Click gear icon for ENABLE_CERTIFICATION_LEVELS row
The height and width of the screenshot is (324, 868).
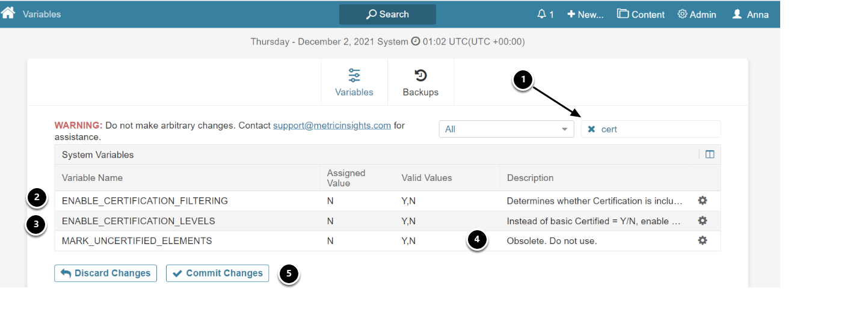tap(702, 221)
